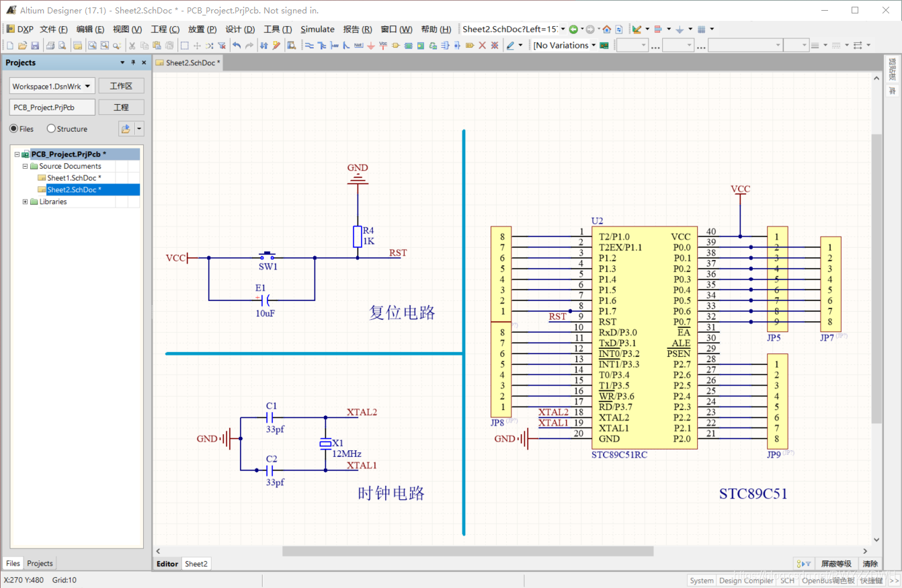
Task: Open the System status bar panel button
Action: [702, 581]
